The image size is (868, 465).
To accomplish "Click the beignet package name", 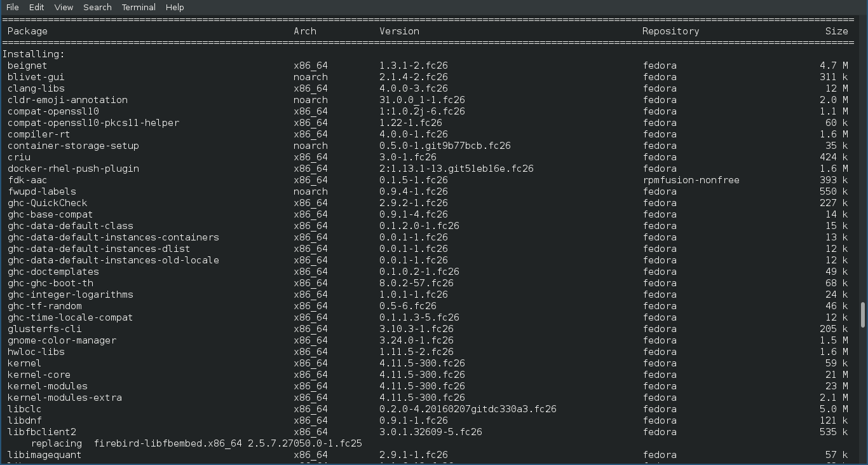I will [27, 66].
